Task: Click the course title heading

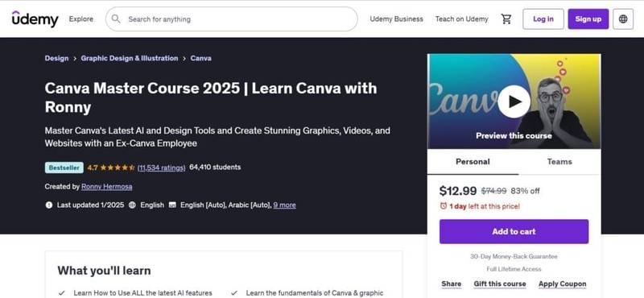Action: (x=211, y=97)
